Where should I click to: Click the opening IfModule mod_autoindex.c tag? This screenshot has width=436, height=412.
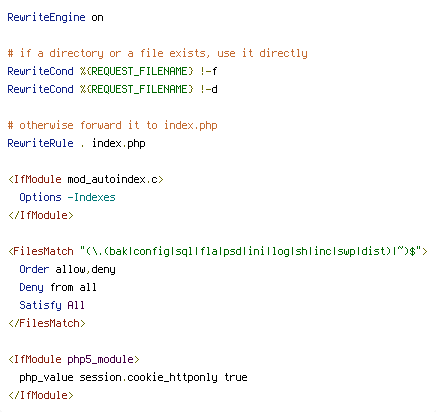point(86,179)
